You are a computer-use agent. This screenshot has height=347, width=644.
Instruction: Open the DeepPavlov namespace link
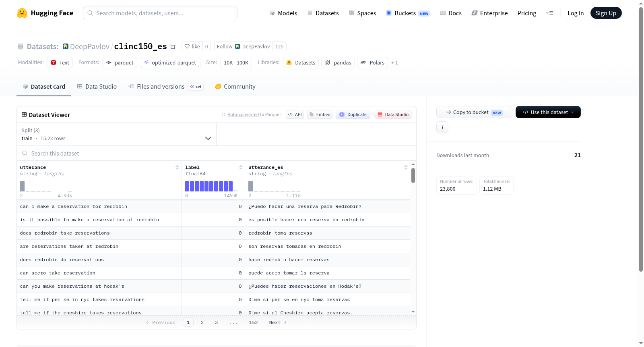(89, 46)
